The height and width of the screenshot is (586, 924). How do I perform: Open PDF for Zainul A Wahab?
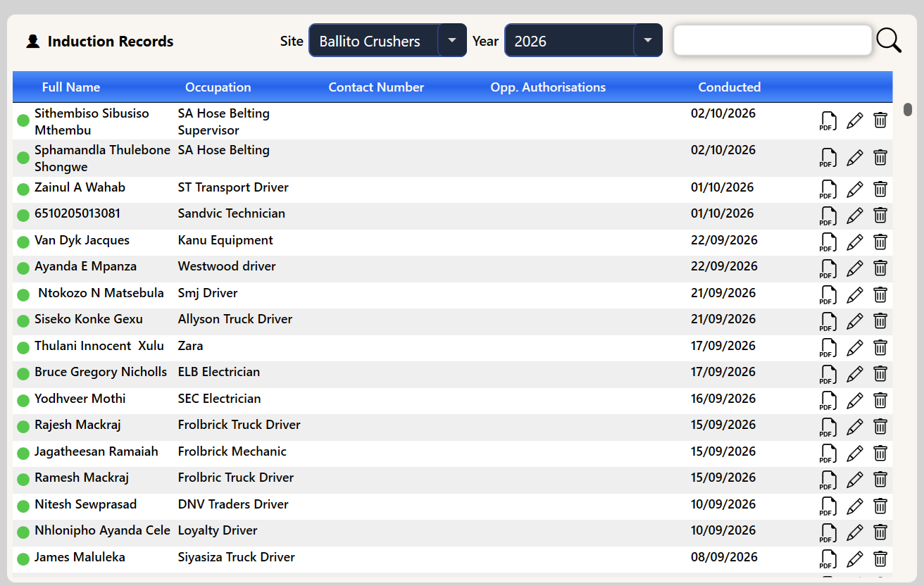click(x=828, y=190)
